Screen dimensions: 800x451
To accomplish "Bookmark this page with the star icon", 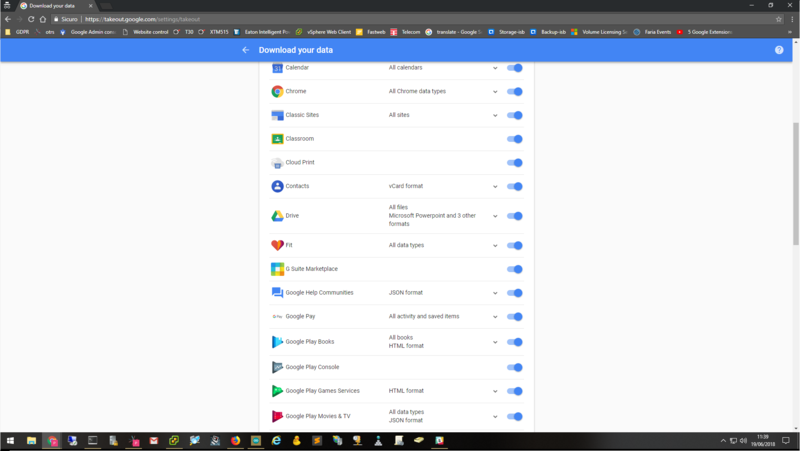I will point(779,19).
